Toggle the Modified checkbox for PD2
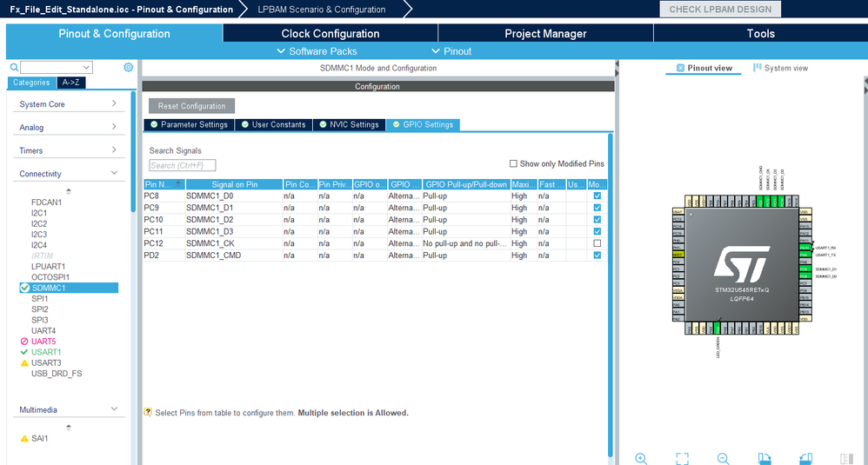The height and width of the screenshot is (465, 868). tap(597, 255)
